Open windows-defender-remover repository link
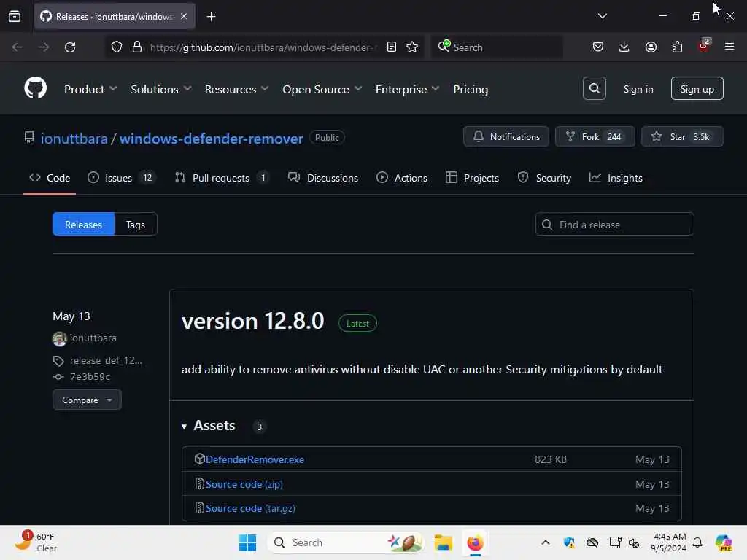 tap(212, 139)
